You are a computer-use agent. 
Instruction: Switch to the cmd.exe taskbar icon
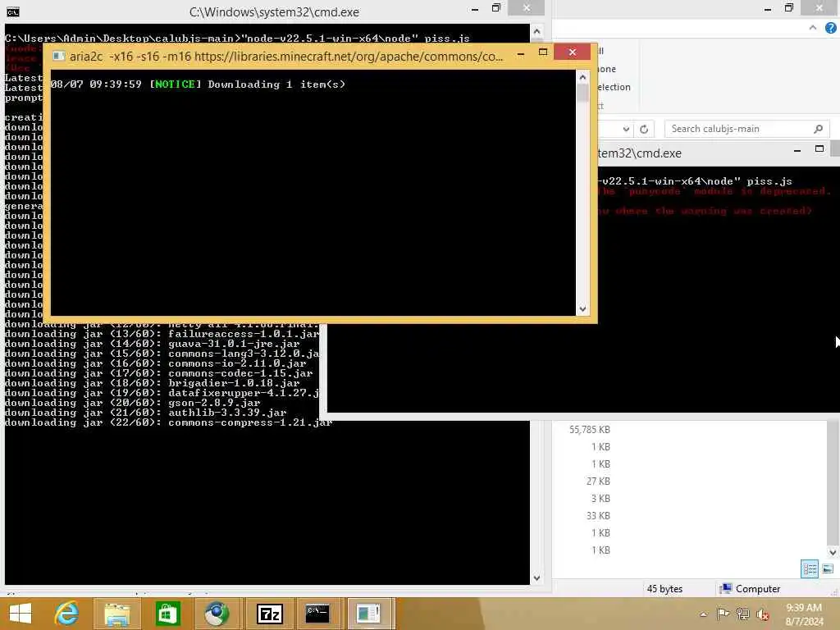pyautogui.click(x=317, y=614)
